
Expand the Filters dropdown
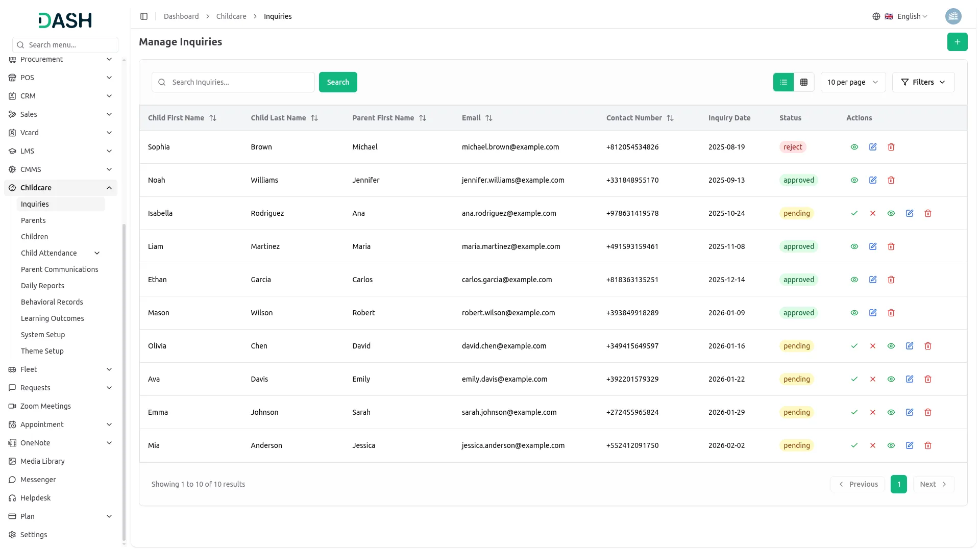point(923,82)
